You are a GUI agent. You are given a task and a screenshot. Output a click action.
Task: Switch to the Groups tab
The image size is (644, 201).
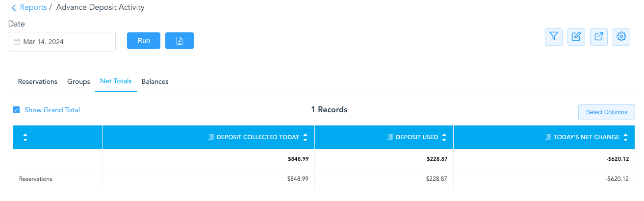(x=78, y=81)
